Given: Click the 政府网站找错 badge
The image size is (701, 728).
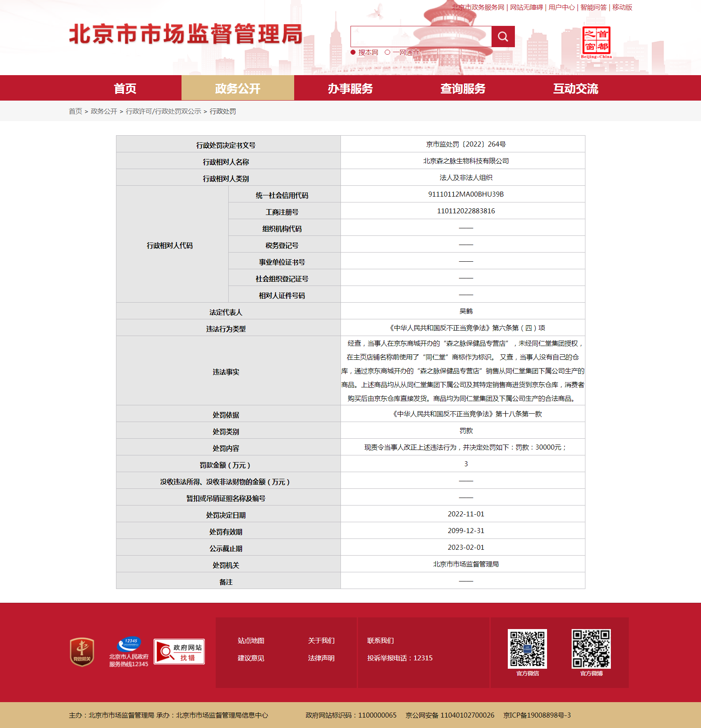Looking at the screenshot, I should (x=179, y=652).
